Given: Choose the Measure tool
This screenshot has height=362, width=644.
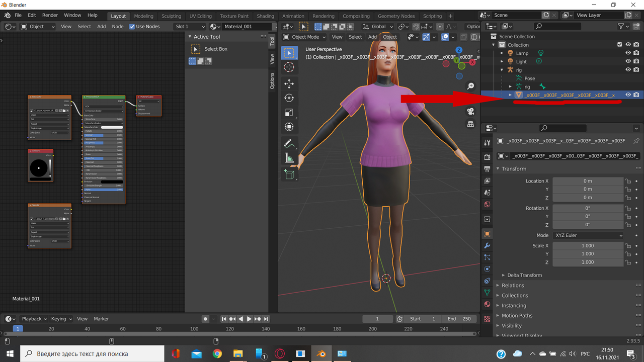Looking at the screenshot, I should [289, 158].
